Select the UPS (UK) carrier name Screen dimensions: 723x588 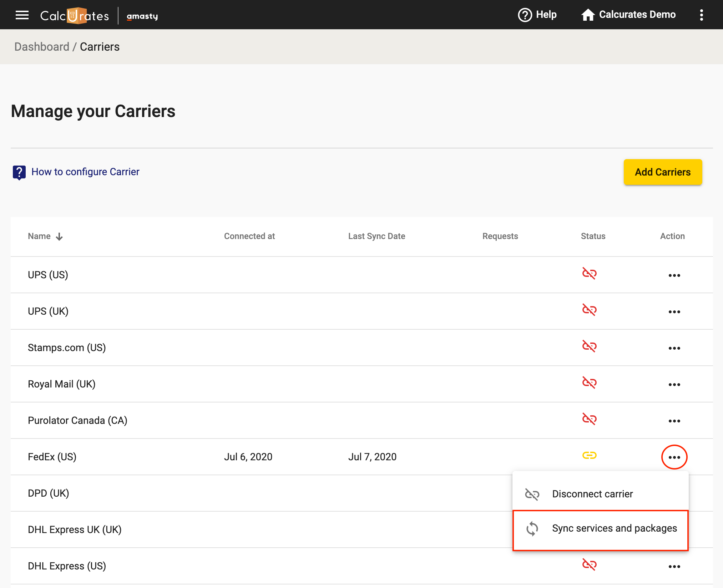48,311
